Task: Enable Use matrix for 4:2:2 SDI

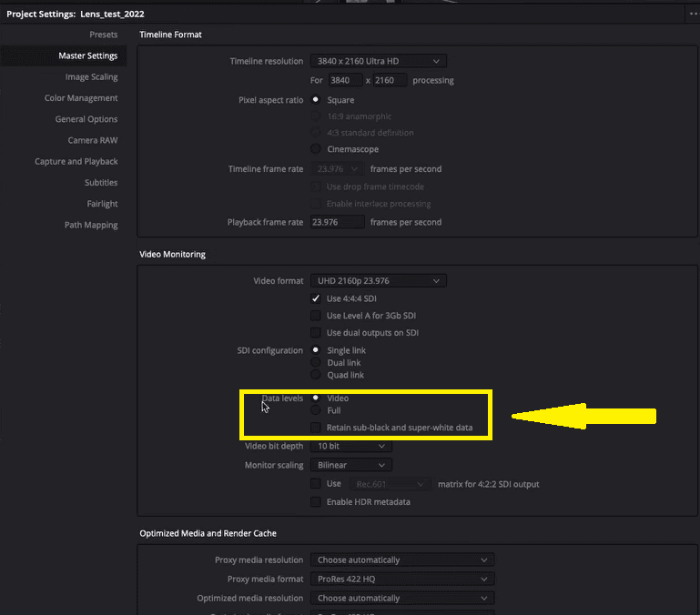Action: 316,484
